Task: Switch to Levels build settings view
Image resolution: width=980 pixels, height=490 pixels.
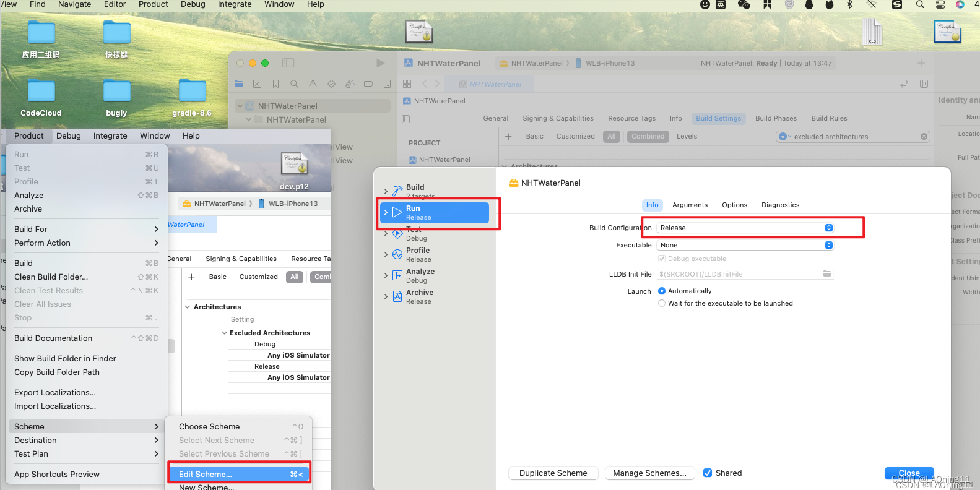Action: click(x=687, y=136)
